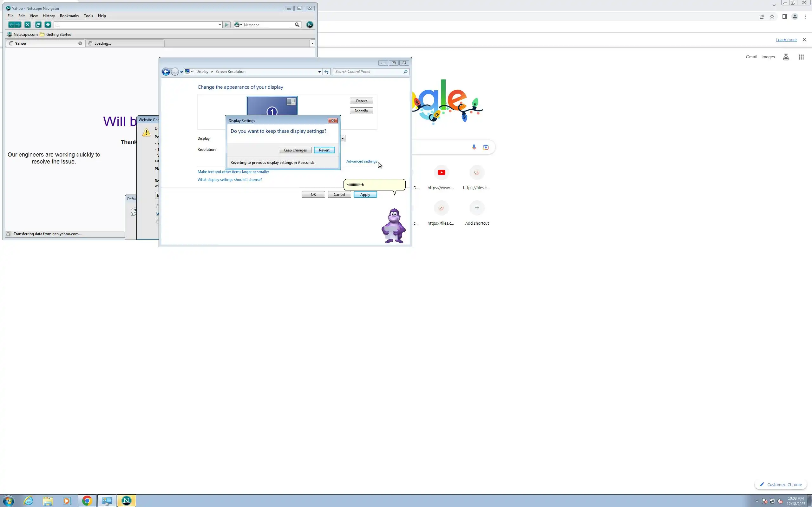The width and height of the screenshot is (812, 507).
Task: Expand the Netscape search engine selector
Action: click(x=238, y=25)
